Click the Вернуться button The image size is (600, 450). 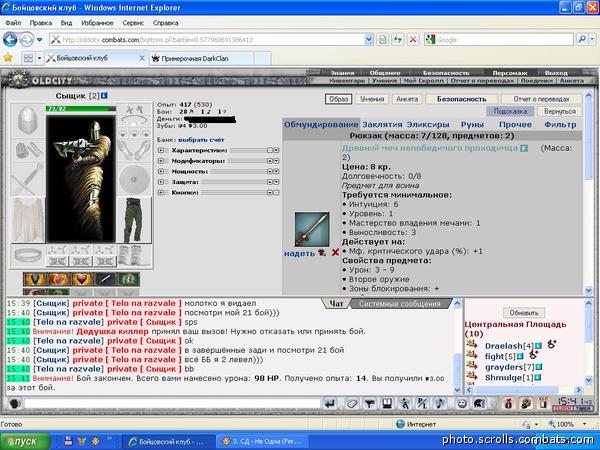click(559, 111)
